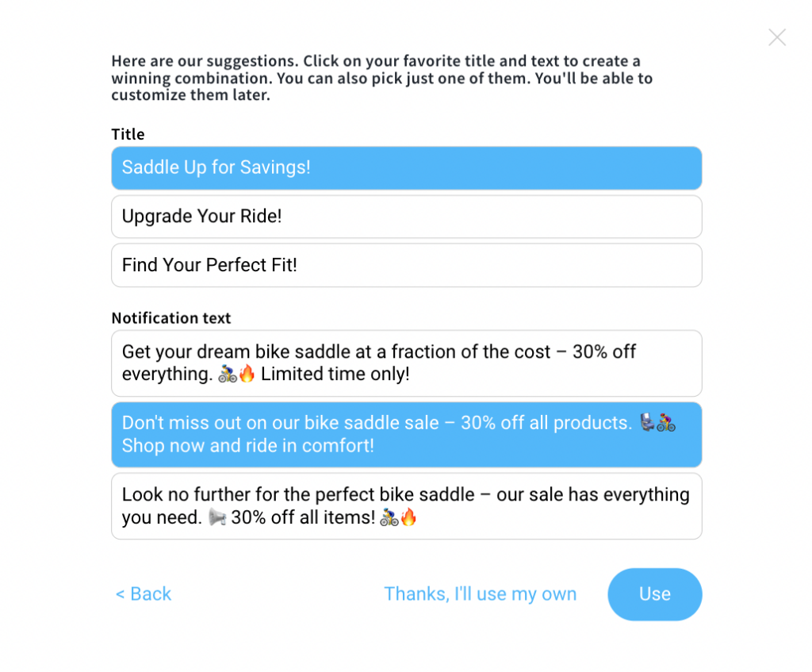Go back with the "< Back" link
Viewport: 812px width, 672px height.
143,593
